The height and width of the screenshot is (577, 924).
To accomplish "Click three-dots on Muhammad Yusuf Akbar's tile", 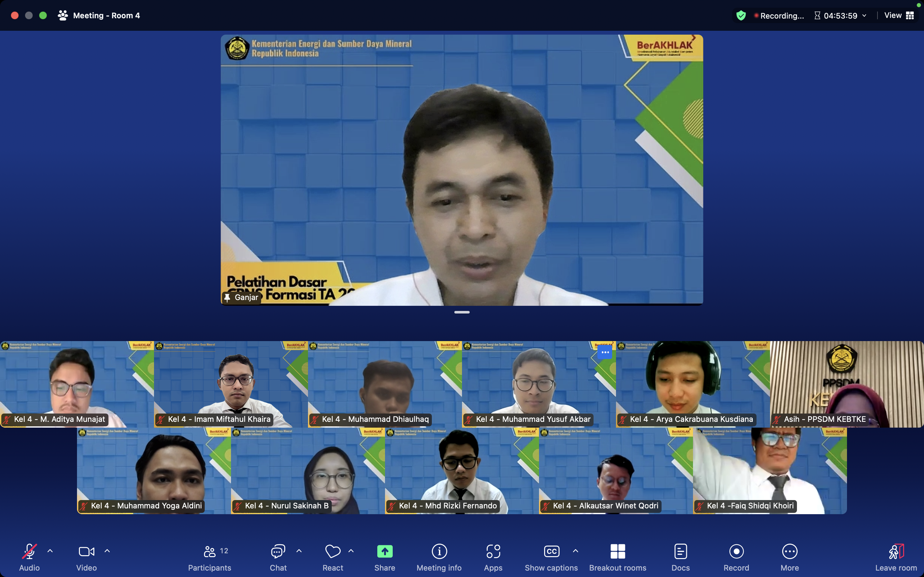I will (605, 352).
